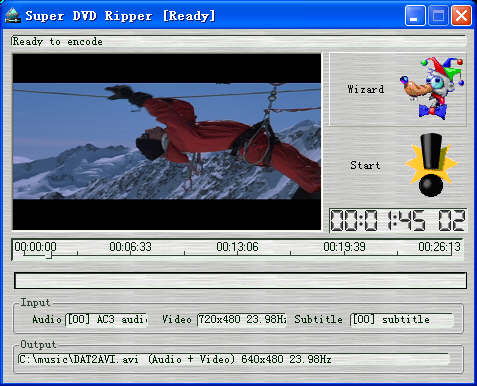
Task: Click the output path C:\music\DAT2AVI.avi field
Action: (233, 359)
